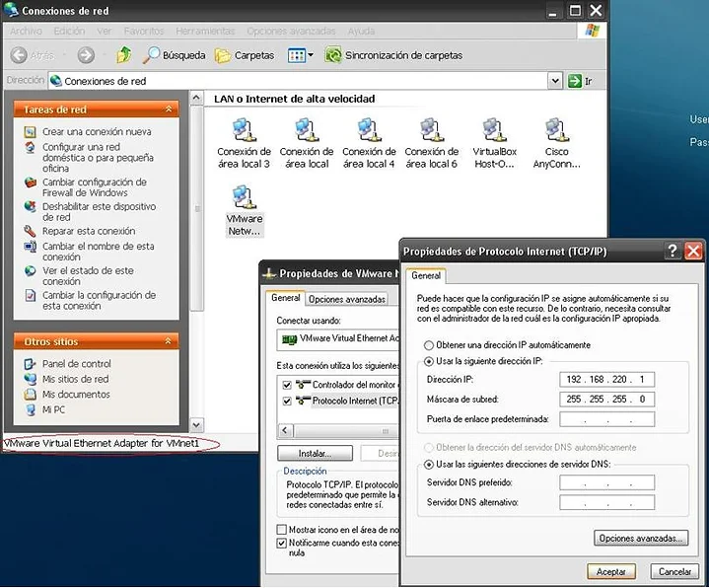Click Reparar esta conexión

tap(89, 231)
